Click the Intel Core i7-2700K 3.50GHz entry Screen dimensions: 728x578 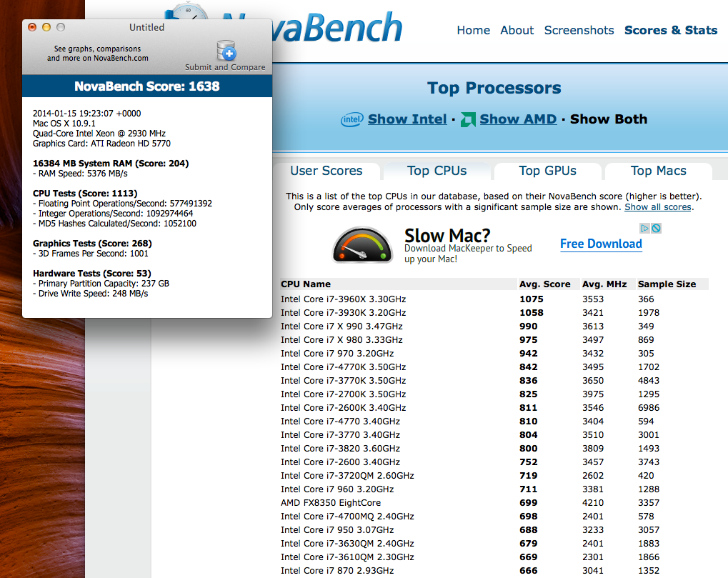(343, 394)
